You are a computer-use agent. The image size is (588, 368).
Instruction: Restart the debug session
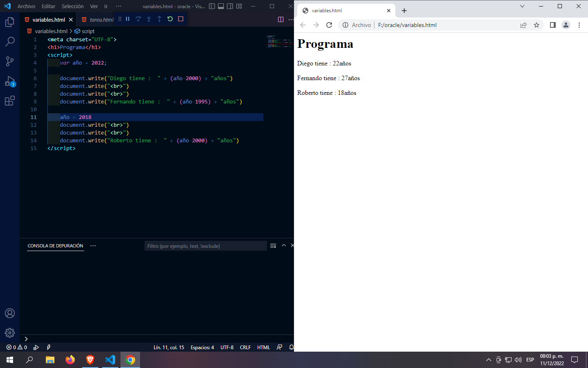(x=170, y=19)
